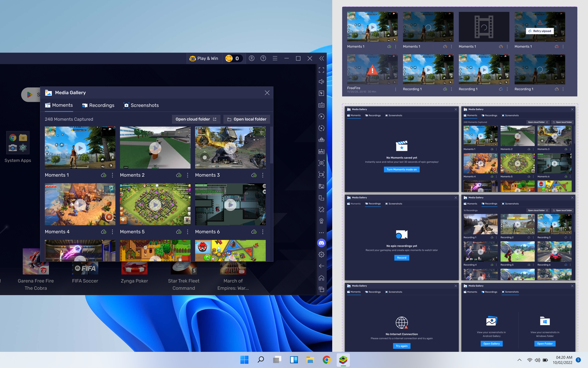Viewport: 588px width, 368px height.
Task: Switch to the Recordings tab in Media Gallery
Action: click(98, 105)
